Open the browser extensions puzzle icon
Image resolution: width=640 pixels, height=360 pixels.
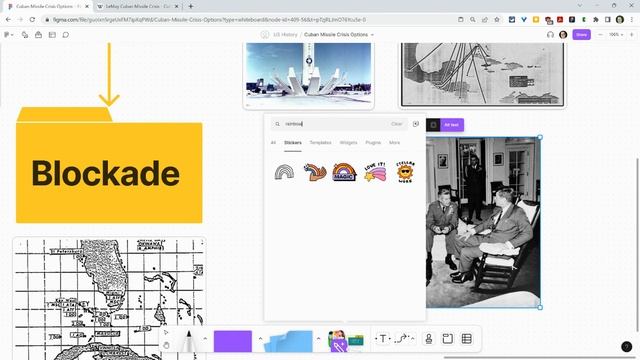pos(596,19)
